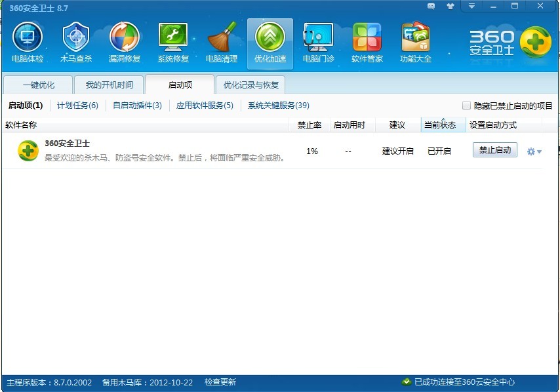Toggle 隐藏已禁止启动的项目 checkbox
Viewport: 560px width, 392px height.
point(466,106)
